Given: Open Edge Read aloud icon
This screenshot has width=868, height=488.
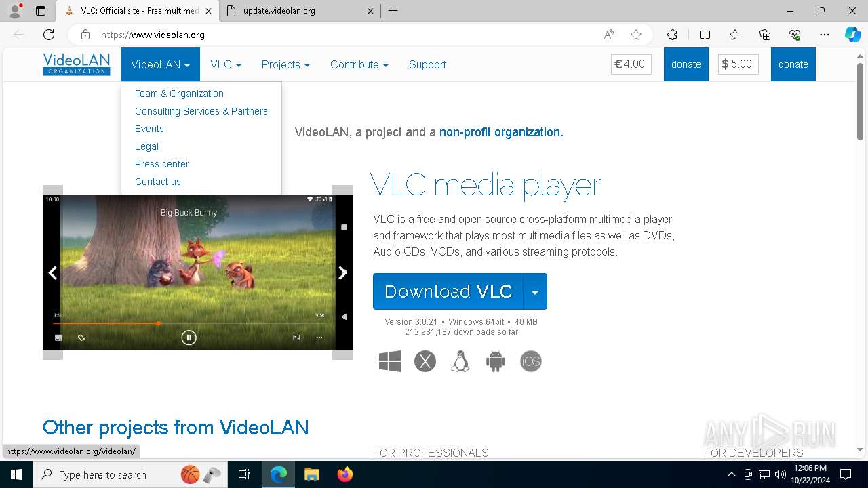Looking at the screenshot, I should 609,35.
